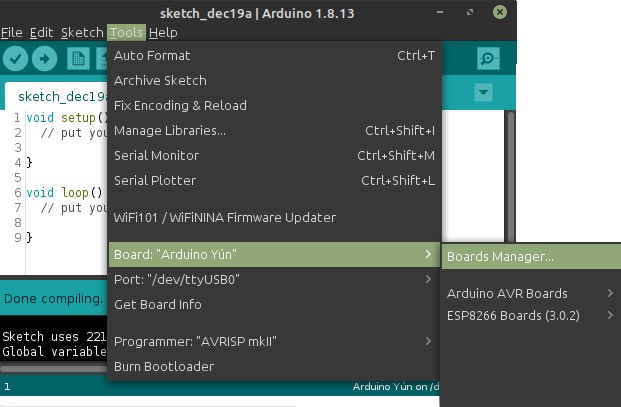Switch to the sketch_dec19a tab

[56, 97]
